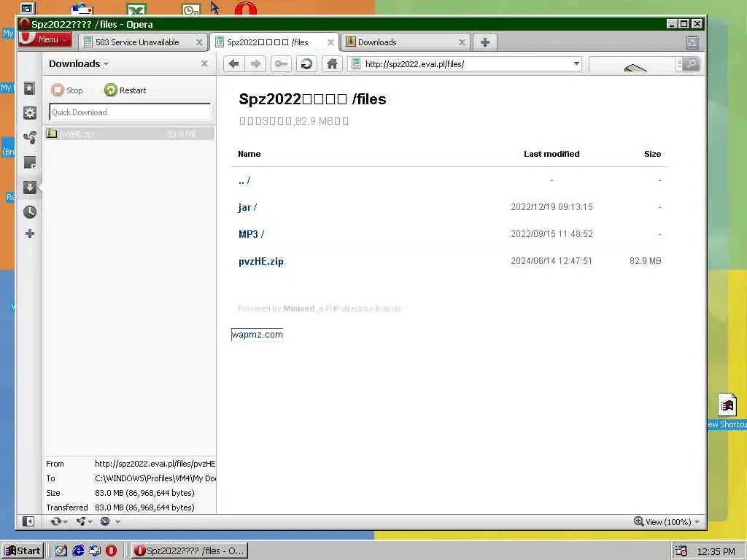Click the search field in the toolbar
The height and width of the screenshot is (560, 747).
pos(632,64)
